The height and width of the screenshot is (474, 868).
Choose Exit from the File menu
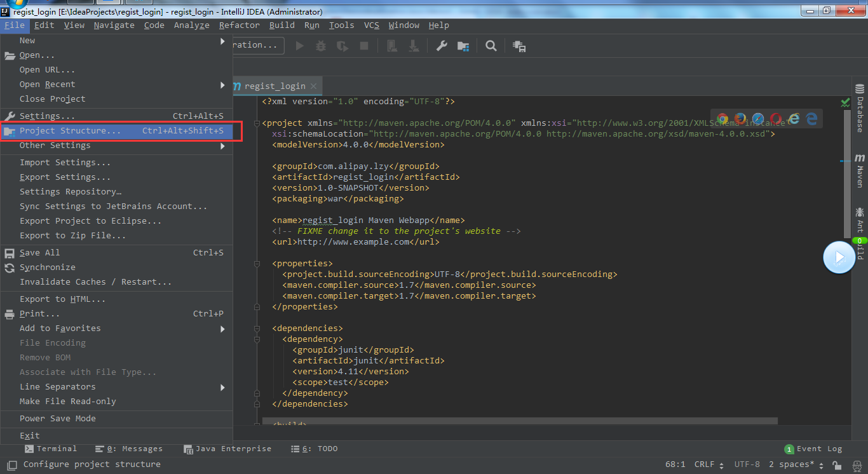116,435
